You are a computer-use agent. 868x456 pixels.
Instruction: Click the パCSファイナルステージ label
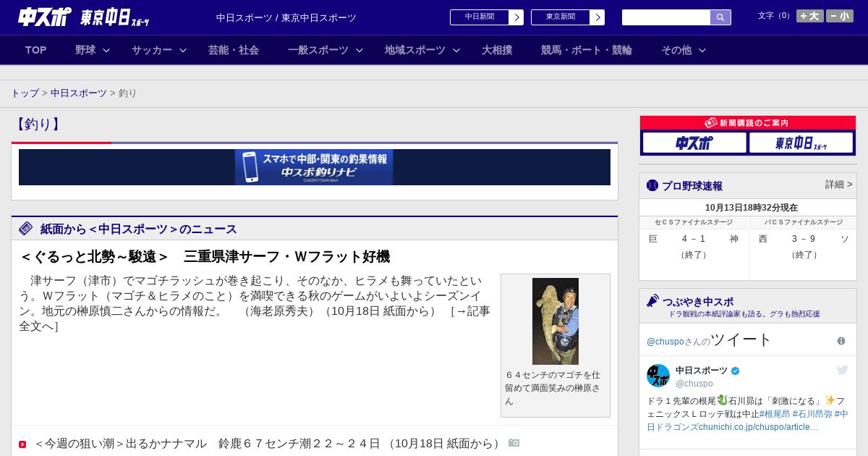804,222
